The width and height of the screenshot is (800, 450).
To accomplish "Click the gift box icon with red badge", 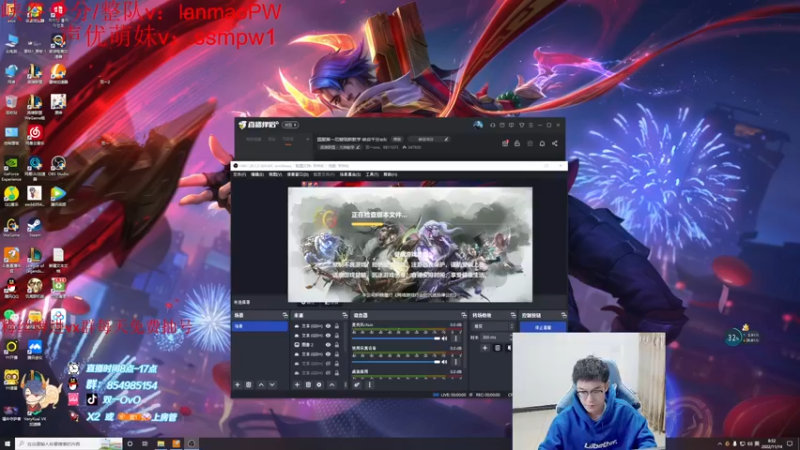I will [505, 143].
